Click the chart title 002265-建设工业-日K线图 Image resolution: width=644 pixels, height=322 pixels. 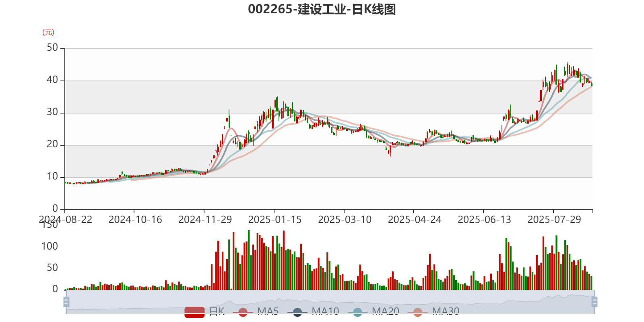point(322,9)
